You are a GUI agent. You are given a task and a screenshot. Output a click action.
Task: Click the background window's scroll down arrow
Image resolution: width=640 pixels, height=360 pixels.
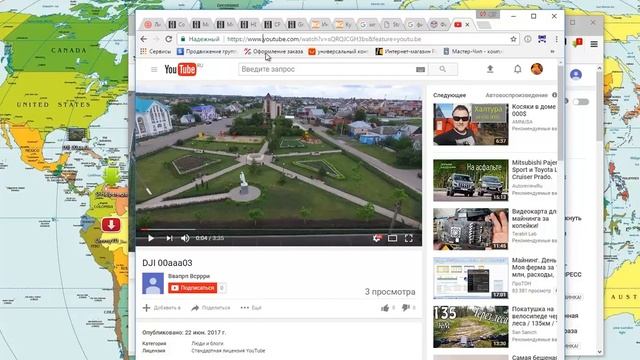(x=600, y=352)
